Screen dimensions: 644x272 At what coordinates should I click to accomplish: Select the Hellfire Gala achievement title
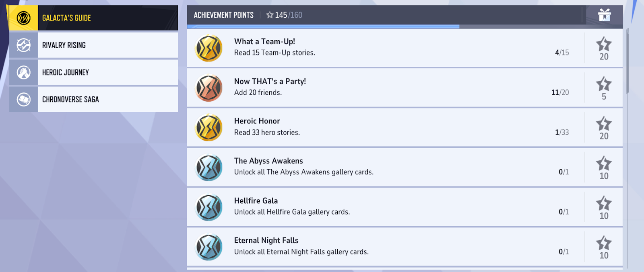256,200
